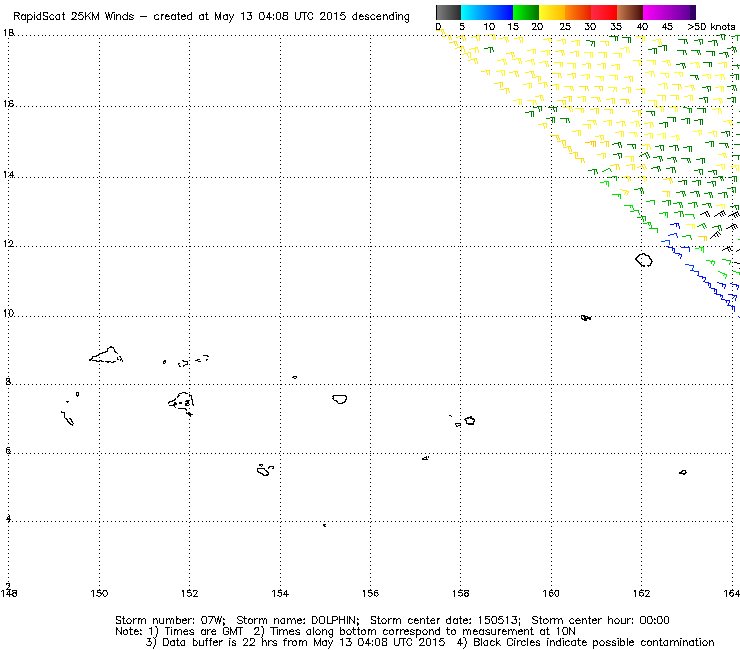Click the word 'descending' in the title
740x650 pixels.
(x=380, y=17)
